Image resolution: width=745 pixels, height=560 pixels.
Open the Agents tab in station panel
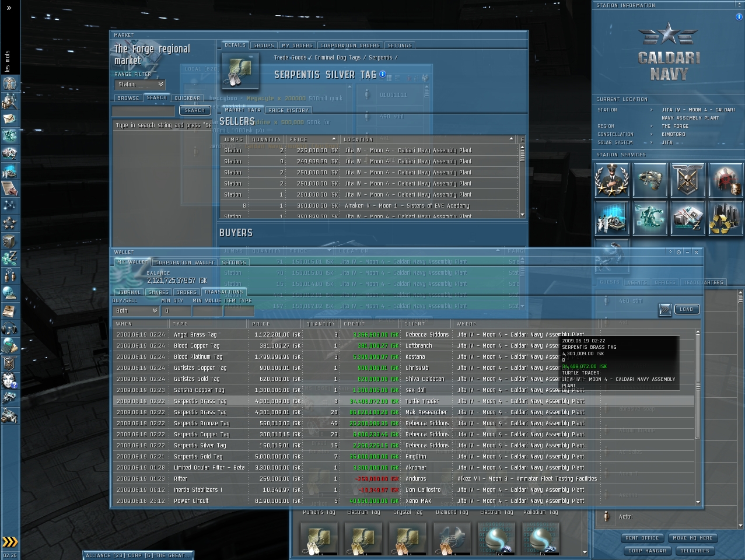click(x=636, y=282)
